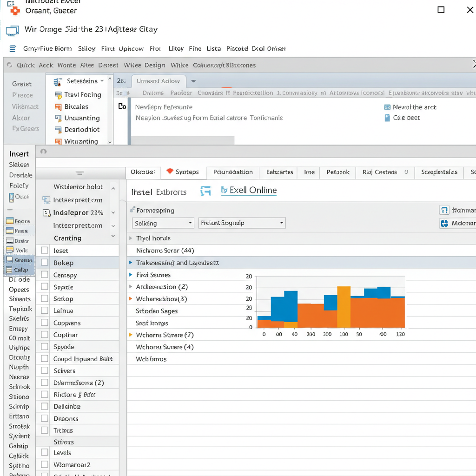The width and height of the screenshot is (476, 476).
Task: Click the Urmarnt Aclow tab button
Action: [158, 81]
